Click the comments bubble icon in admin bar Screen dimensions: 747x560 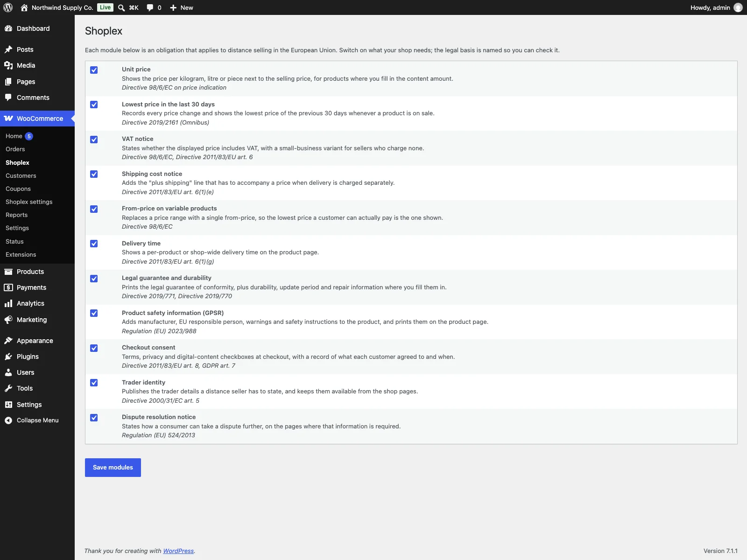pos(150,7)
